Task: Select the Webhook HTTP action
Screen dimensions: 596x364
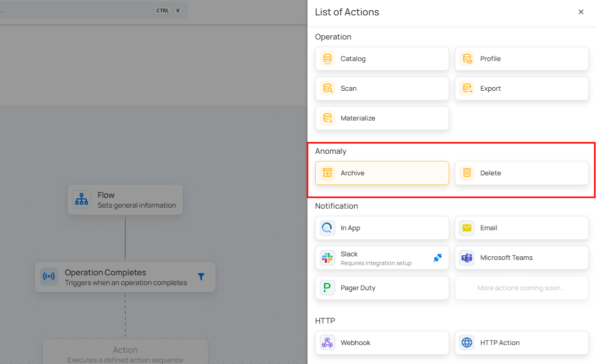Action: coord(381,343)
